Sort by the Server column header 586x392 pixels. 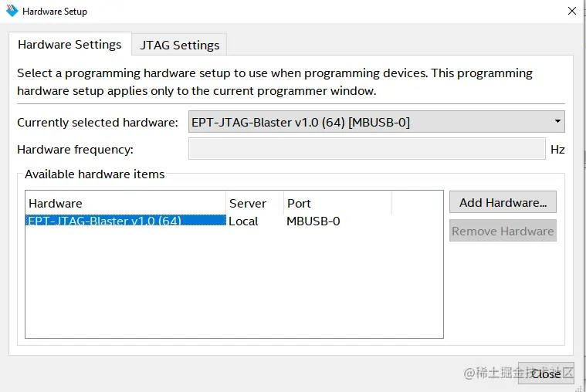(x=255, y=203)
